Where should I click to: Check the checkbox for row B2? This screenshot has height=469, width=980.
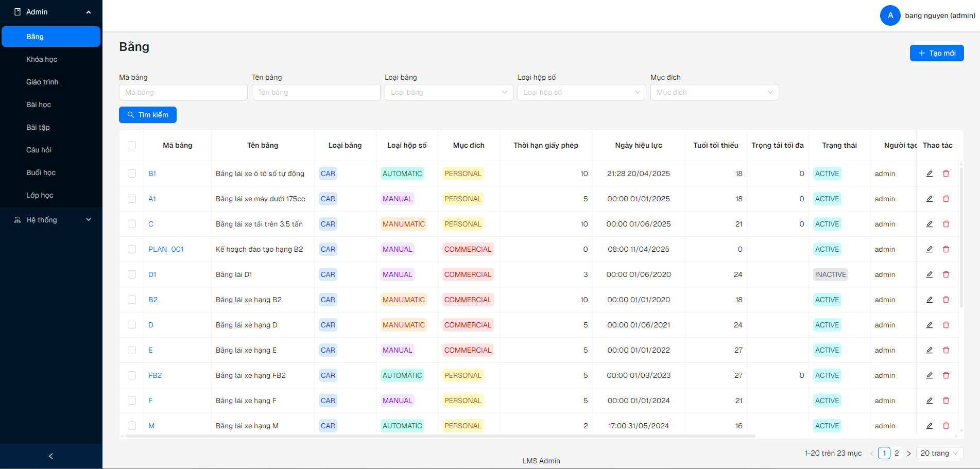pyautogui.click(x=132, y=300)
